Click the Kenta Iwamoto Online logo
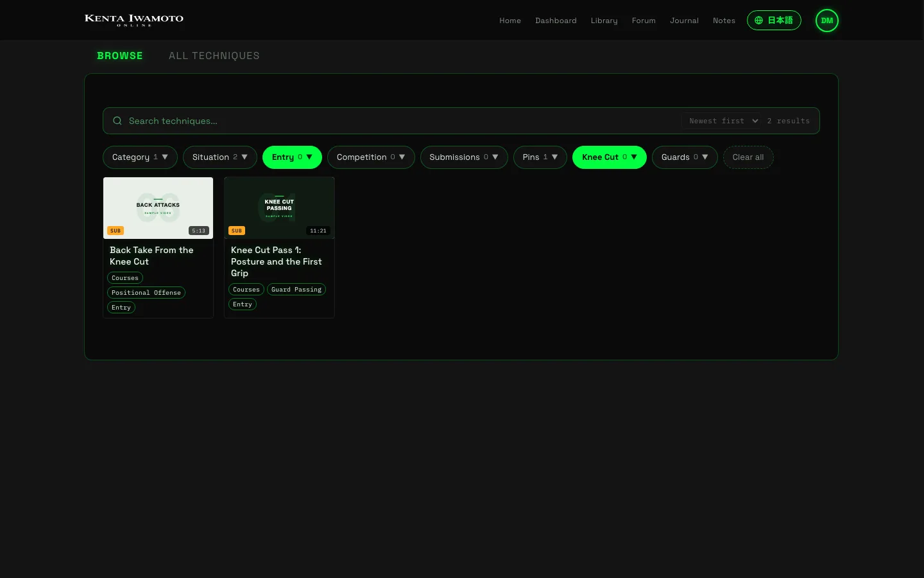The width and height of the screenshot is (924, 578). pyautogui.click(x=134, y=21)
